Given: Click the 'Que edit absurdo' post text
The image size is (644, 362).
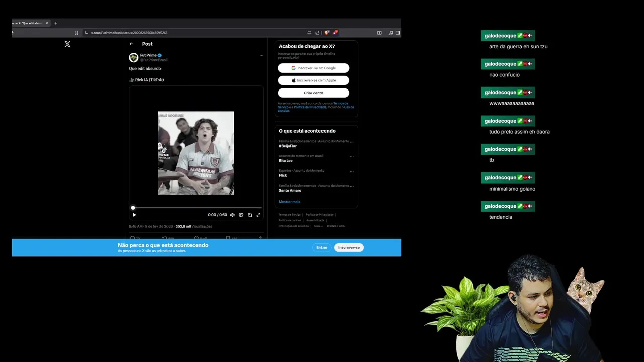Looking at the screenshot, I should pyautogui.click(x=145, y=68).
